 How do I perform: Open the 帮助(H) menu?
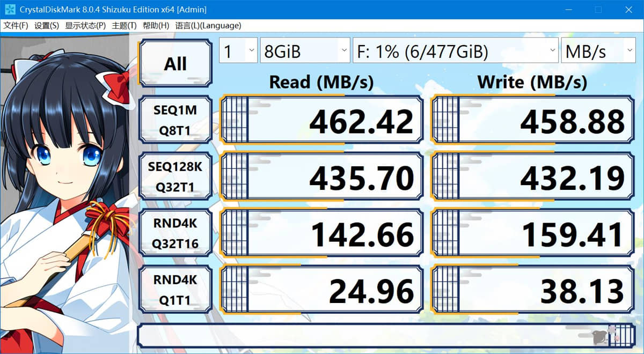pyautogui.click(x=156, y=26)
